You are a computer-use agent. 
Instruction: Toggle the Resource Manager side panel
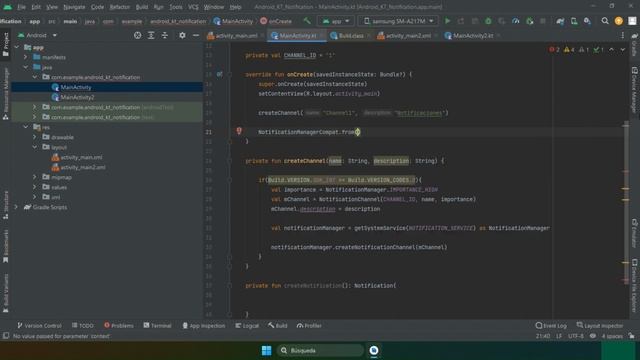tap(6, 94)
